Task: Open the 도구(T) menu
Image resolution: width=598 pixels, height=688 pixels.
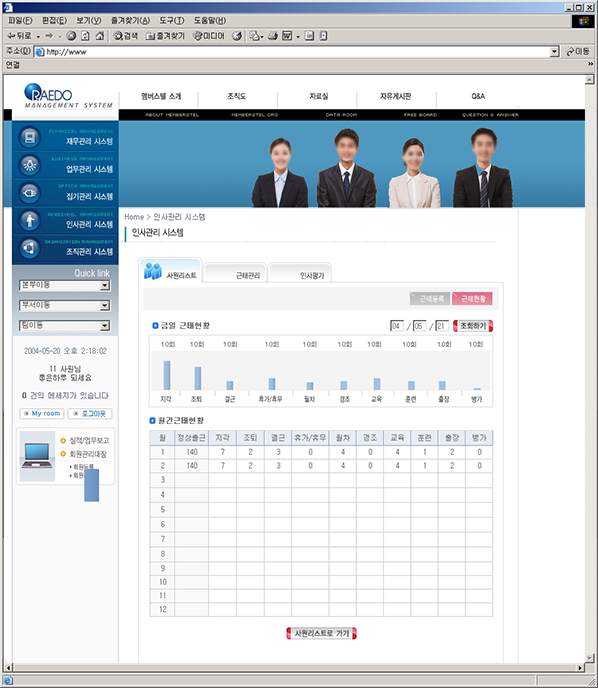Action: click(x=172, y=21)
